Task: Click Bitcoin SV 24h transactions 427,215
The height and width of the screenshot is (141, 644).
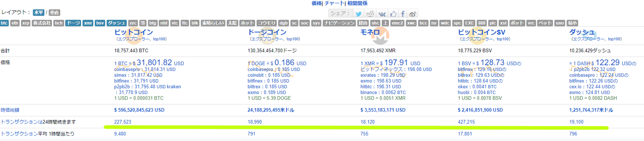Action: (466, 122)
